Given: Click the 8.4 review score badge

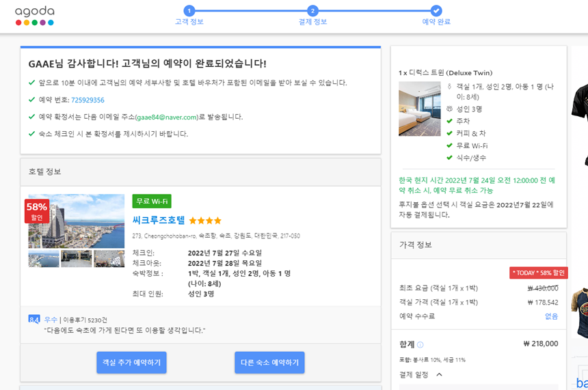Looking at the screenshot, I should (34, 320).
